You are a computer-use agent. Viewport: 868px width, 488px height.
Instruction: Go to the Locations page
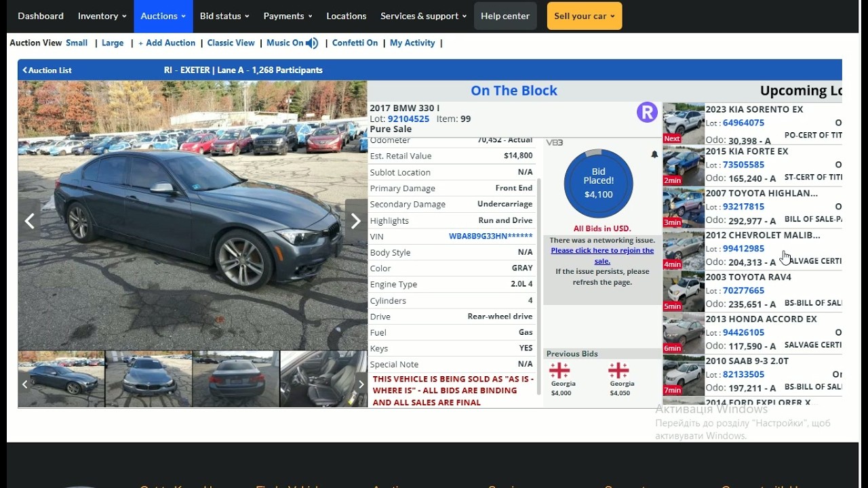pos(347,16)
